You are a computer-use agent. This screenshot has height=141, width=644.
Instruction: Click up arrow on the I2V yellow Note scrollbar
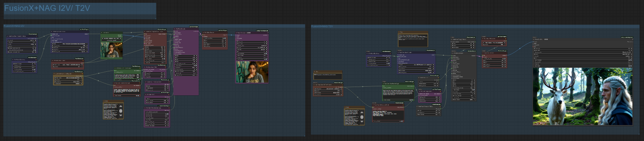pos(121,106)
